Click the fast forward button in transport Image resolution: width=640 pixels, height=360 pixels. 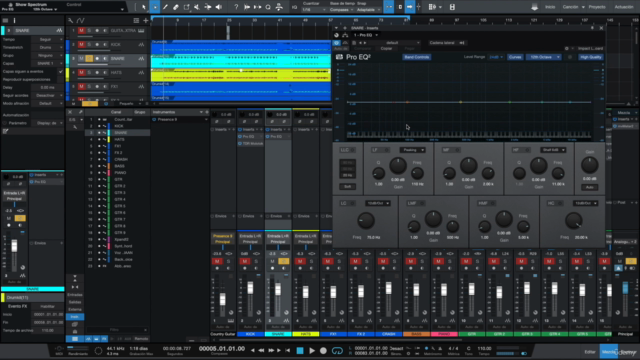[271, 350]
